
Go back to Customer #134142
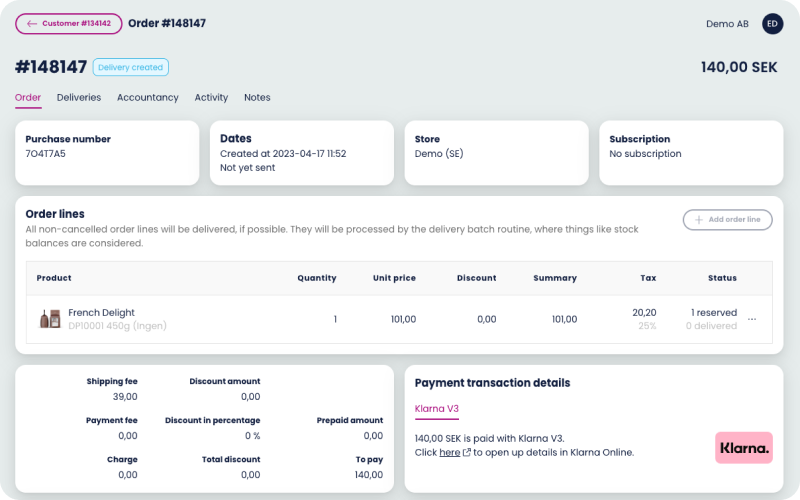coord(69,24)
